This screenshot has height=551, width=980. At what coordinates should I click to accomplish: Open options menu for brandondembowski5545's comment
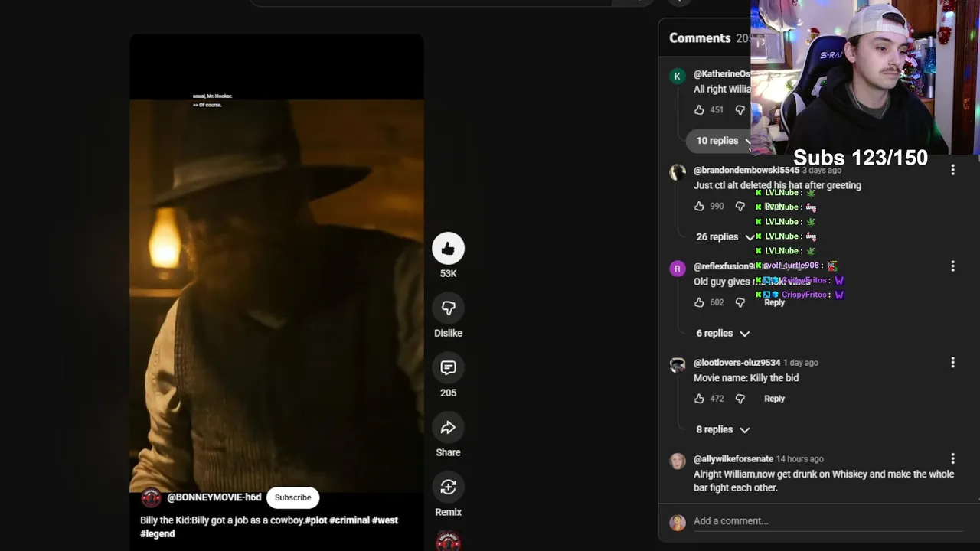pyautogui.click(x=952, y=170)
